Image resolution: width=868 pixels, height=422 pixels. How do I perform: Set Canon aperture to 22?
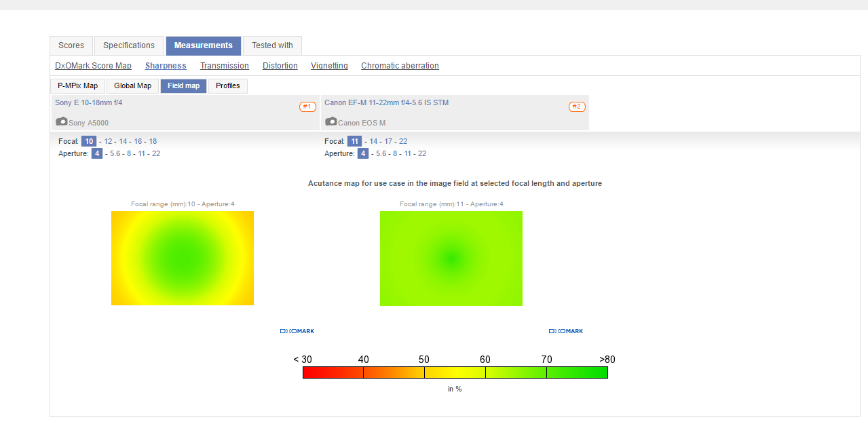tap(422, 153)
